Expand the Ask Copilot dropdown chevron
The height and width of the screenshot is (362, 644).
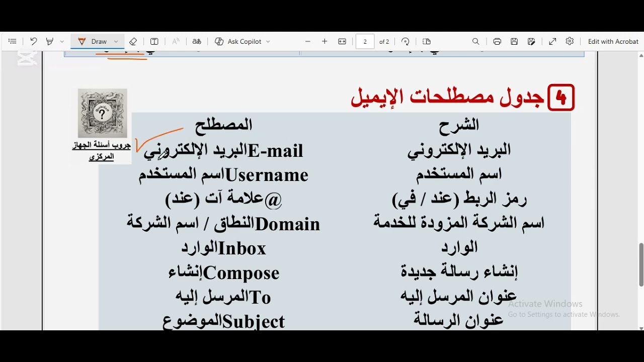pos(268,42)
